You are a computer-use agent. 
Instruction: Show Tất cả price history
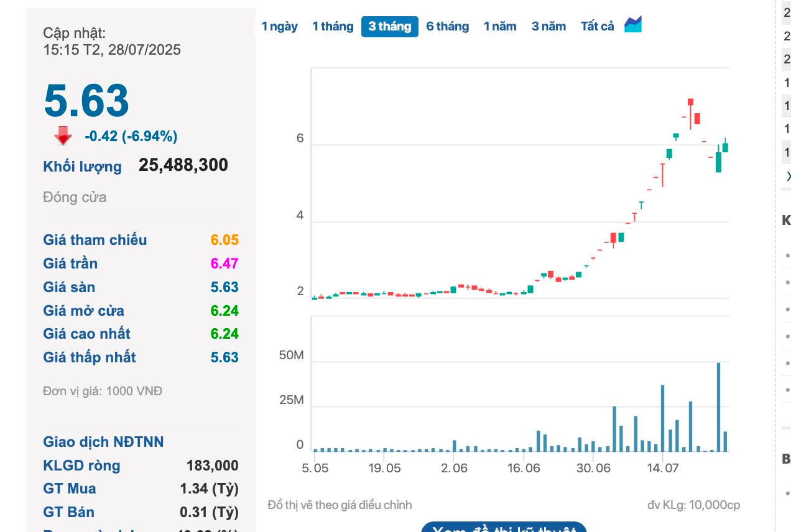[x=597, y=26]
